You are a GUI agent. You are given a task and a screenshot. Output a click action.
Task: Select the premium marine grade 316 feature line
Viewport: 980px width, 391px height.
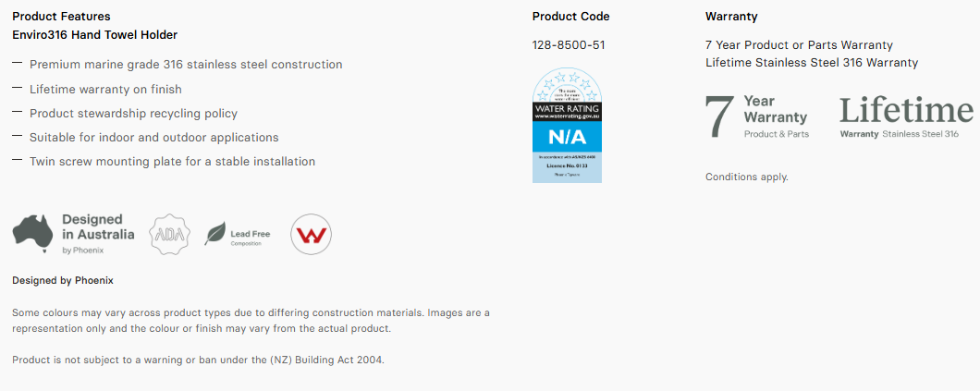pyautogui.click(x=186, y=65)
